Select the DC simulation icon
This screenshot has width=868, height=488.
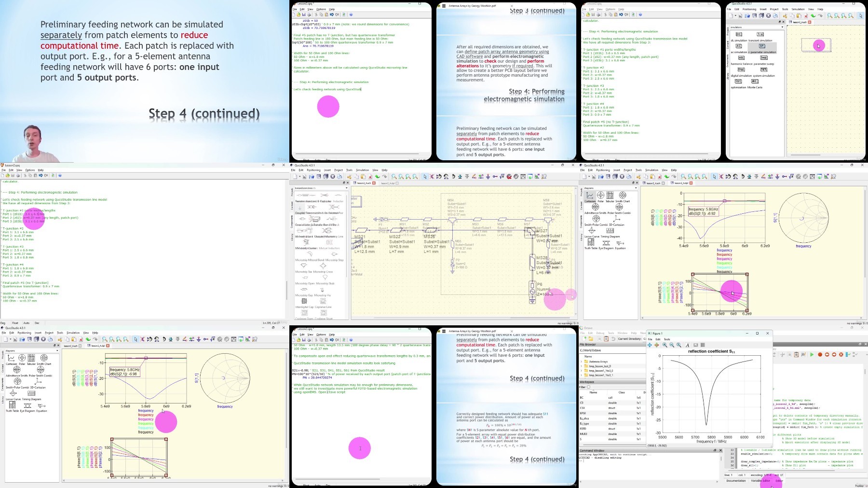739,34
